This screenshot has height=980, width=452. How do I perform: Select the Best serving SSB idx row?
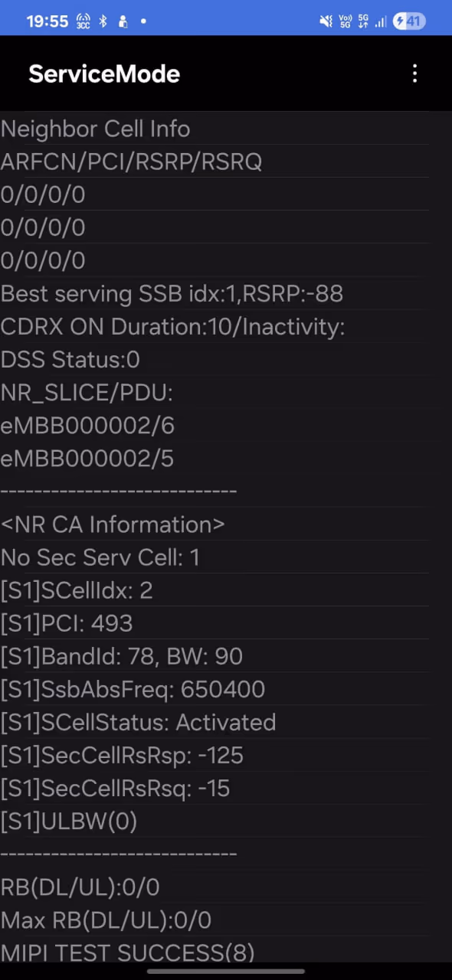[215, 293]
